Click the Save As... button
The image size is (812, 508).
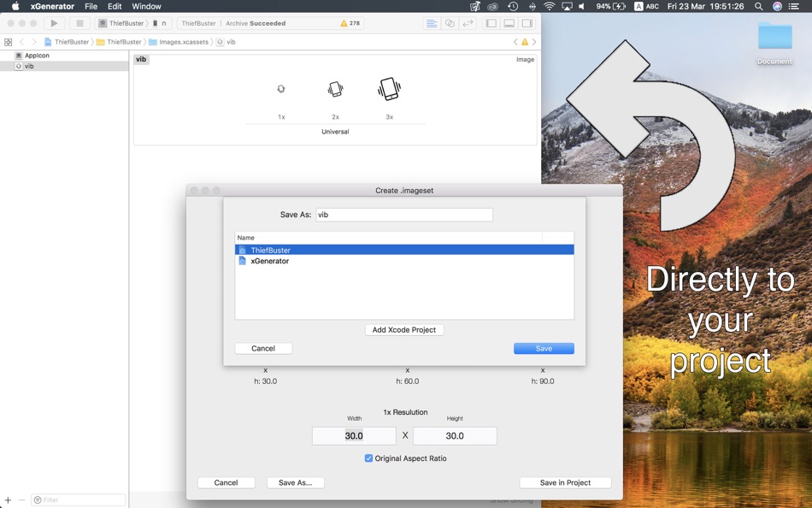coord(296,482)
